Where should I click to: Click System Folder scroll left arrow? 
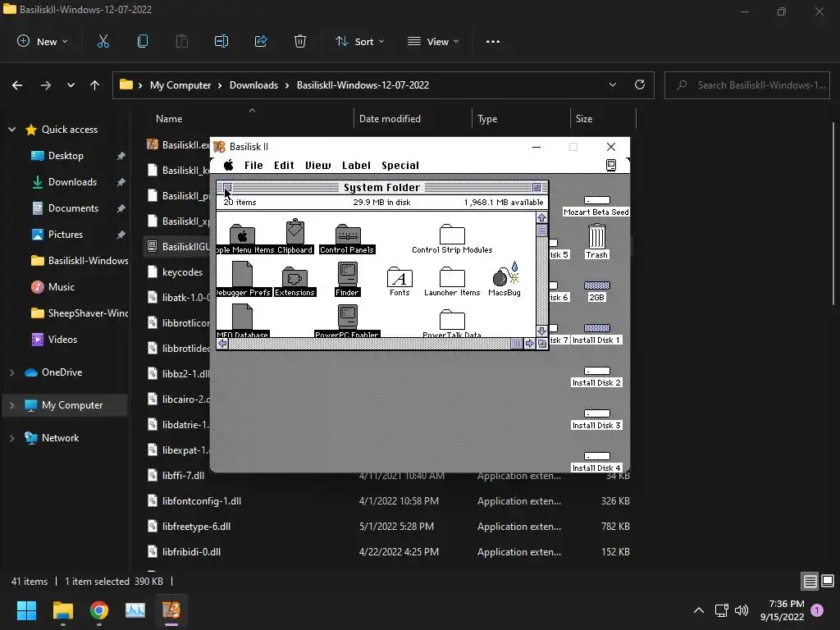tap(222, 344)
